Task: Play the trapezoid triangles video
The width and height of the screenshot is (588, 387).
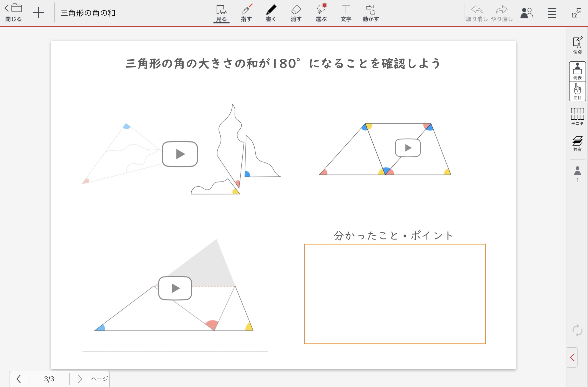Action: click(408, 148)
